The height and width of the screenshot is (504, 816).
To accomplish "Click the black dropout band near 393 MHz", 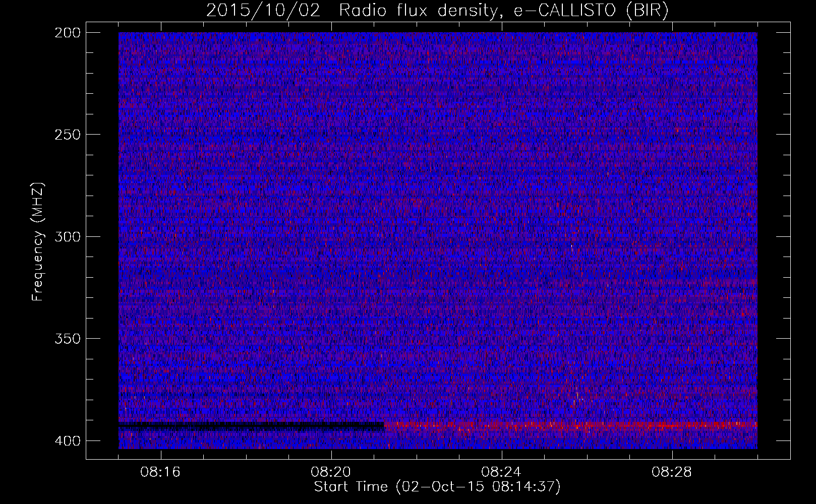I will pos(251,426).
